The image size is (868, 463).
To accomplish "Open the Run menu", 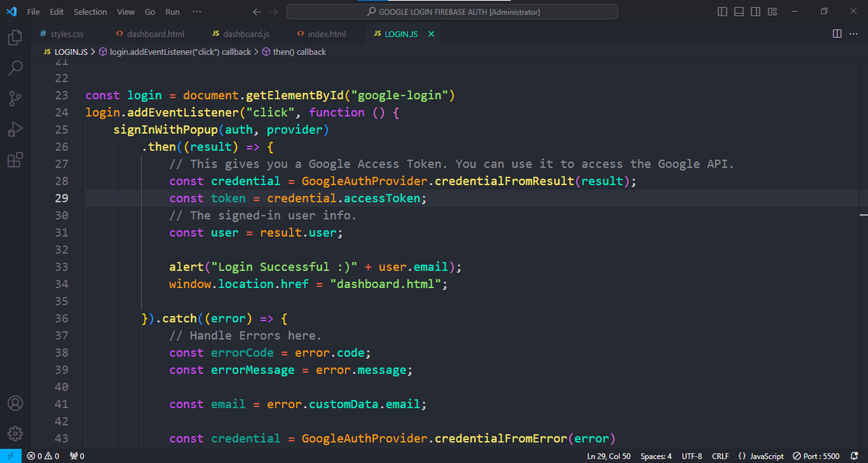I will [172, 12].
